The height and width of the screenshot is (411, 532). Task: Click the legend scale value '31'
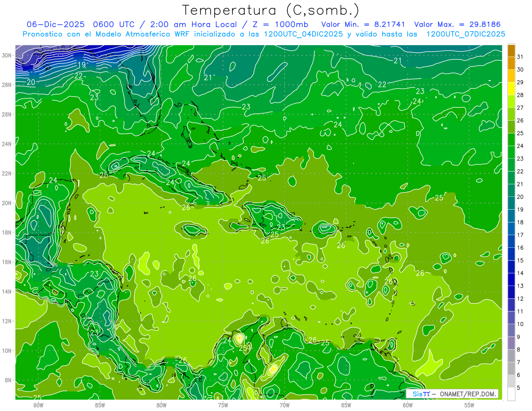tap(520, 57)
